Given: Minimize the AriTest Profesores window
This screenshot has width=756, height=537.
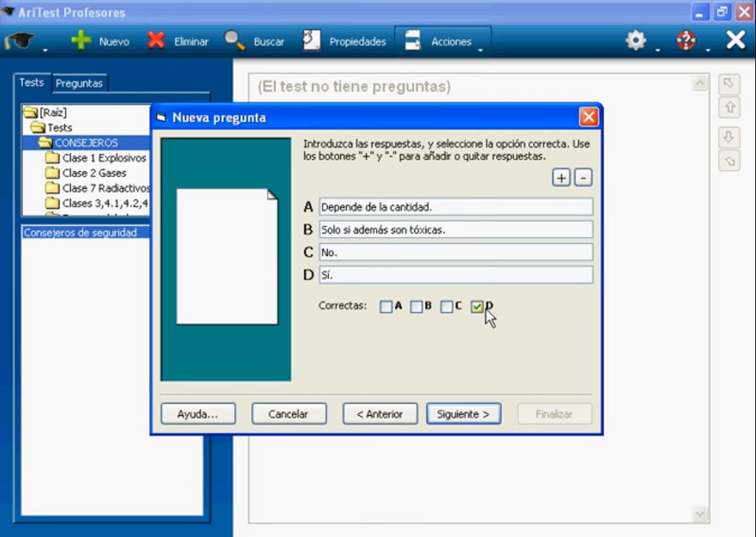Looking at the screenshot, I should (699, 12).
